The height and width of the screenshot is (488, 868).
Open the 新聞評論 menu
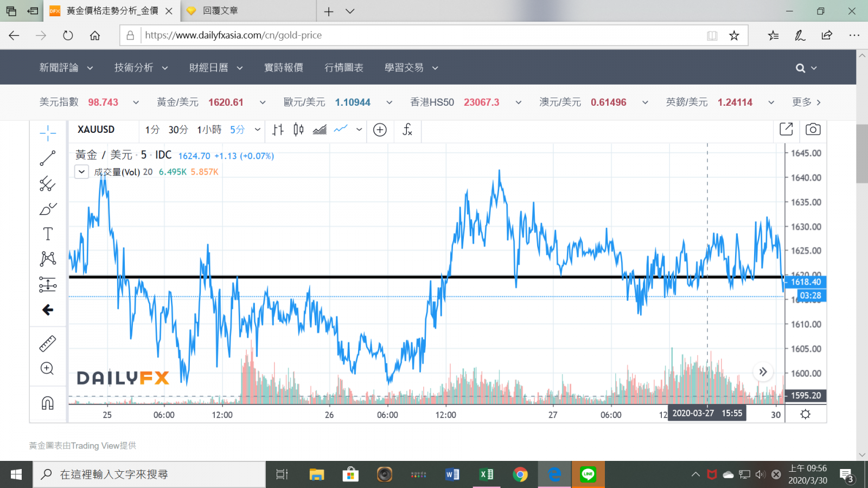click(x=66, y=68)
